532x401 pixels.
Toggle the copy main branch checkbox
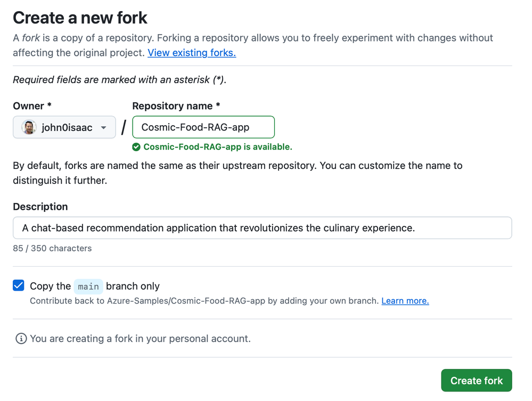tap(19, 285)
